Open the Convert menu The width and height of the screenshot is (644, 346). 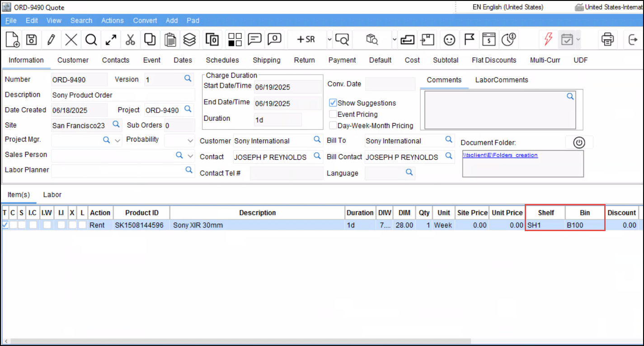145,20
